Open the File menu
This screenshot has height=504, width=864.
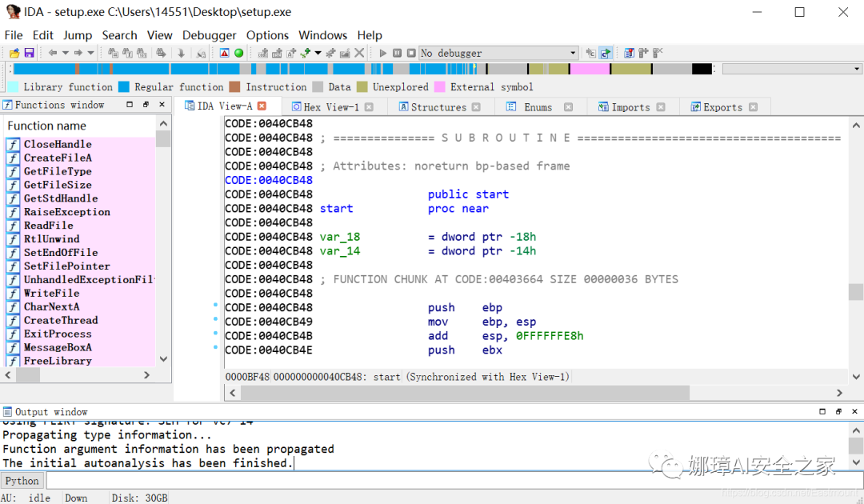[x=14, y=35]
